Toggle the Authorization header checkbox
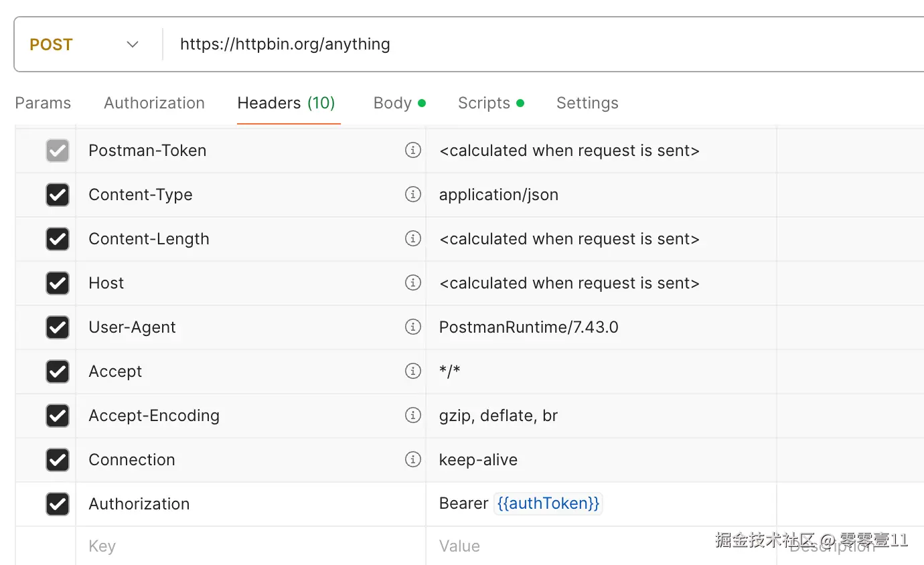Screen dimensions: 924x565 [58, 504]
